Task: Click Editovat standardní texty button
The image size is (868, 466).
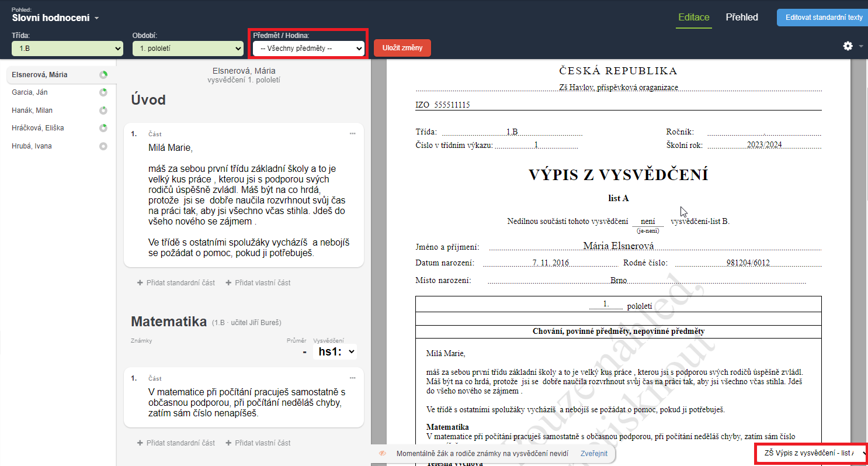Action: click(x=824, y=18)
